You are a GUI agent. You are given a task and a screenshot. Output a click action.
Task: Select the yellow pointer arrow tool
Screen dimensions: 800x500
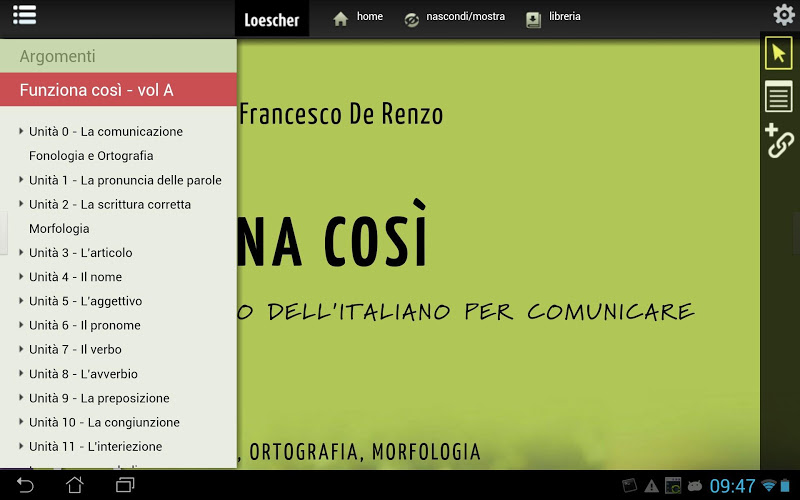(x=779, y=53)
